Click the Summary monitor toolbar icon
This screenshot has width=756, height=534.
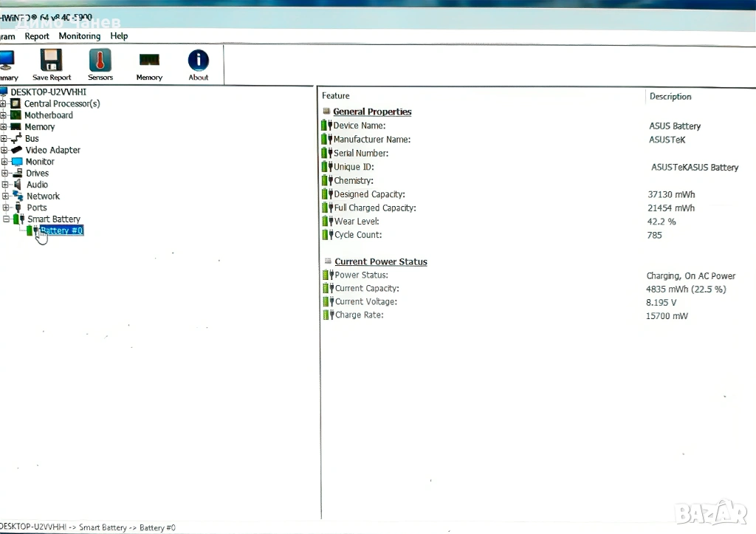[6, 61]
